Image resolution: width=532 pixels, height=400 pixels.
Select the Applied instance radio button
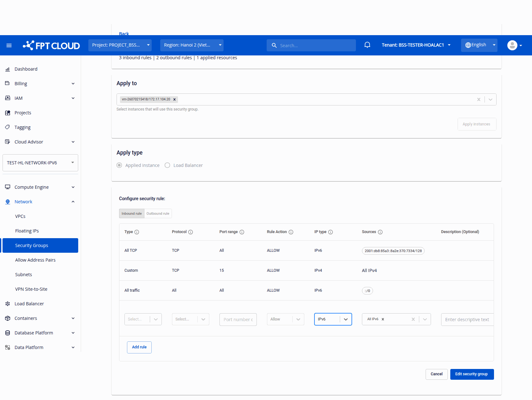tap(119, 165)
